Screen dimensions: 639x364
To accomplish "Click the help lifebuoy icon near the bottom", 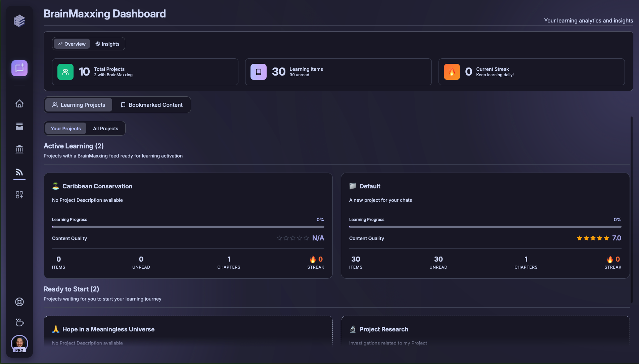I will [x=19, y=302].
